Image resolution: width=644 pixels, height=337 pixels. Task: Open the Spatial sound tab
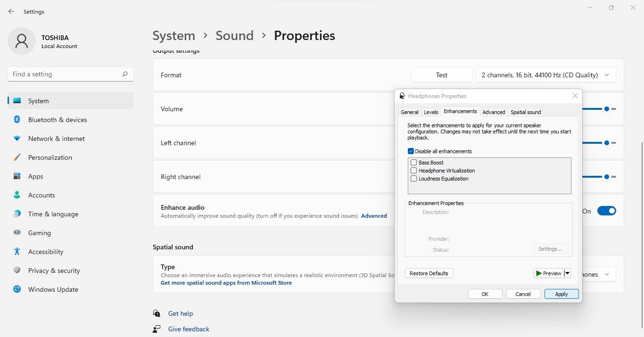[526, 112]
